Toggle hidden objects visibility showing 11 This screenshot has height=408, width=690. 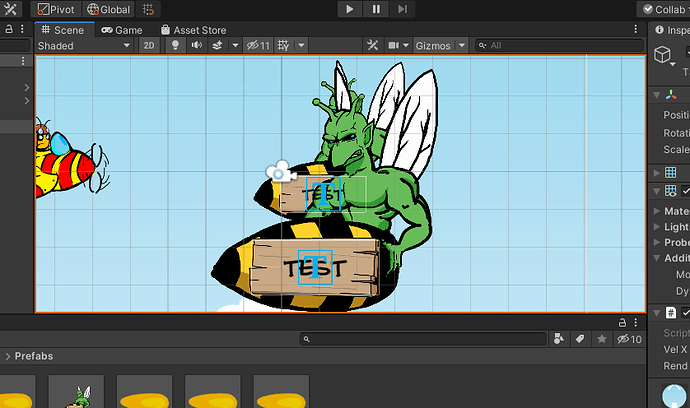tap(258, 45)
